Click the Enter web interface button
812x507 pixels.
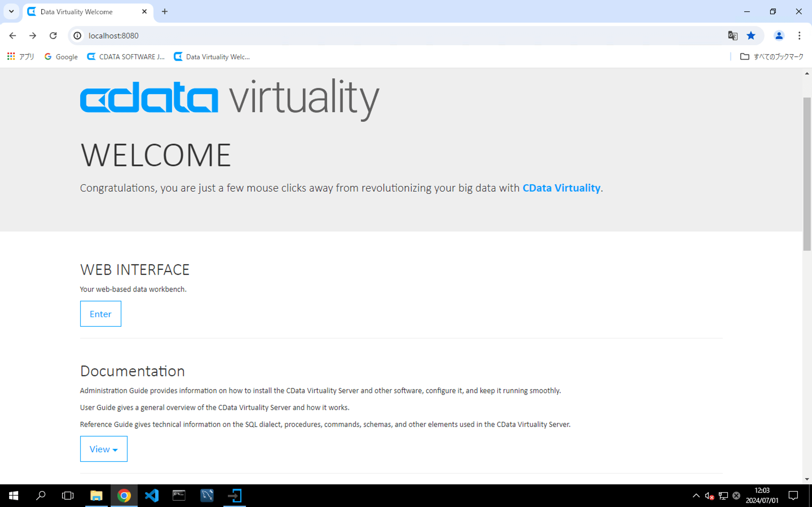tap(100, 314)
